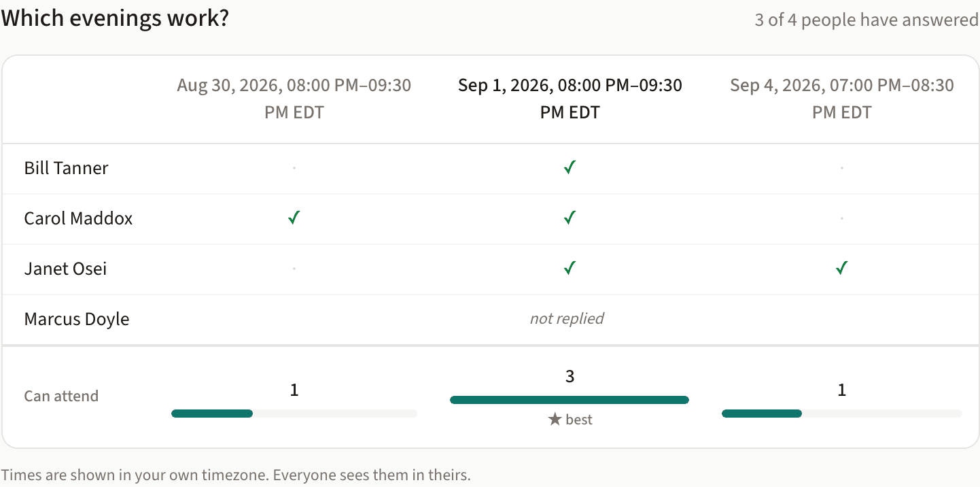The height and width of the screenshot is (487, 980).
Task: Toggle Carol Maddox's empty Sep 4 cell
Action: pos(842,218)
